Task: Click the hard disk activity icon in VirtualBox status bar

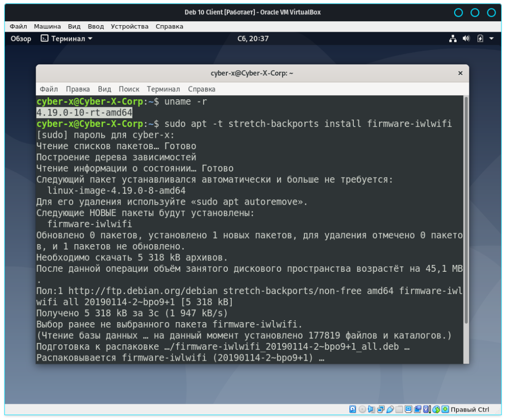Action: click(x=353, y=409)
